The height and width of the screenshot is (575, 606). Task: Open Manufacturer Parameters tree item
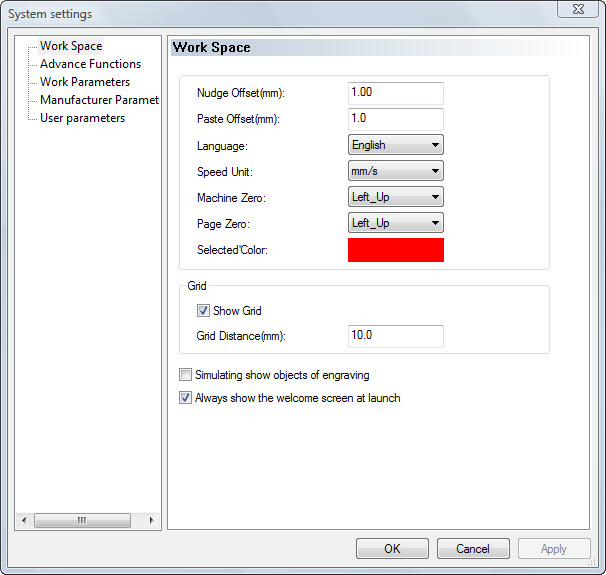(x=99, y=100)
